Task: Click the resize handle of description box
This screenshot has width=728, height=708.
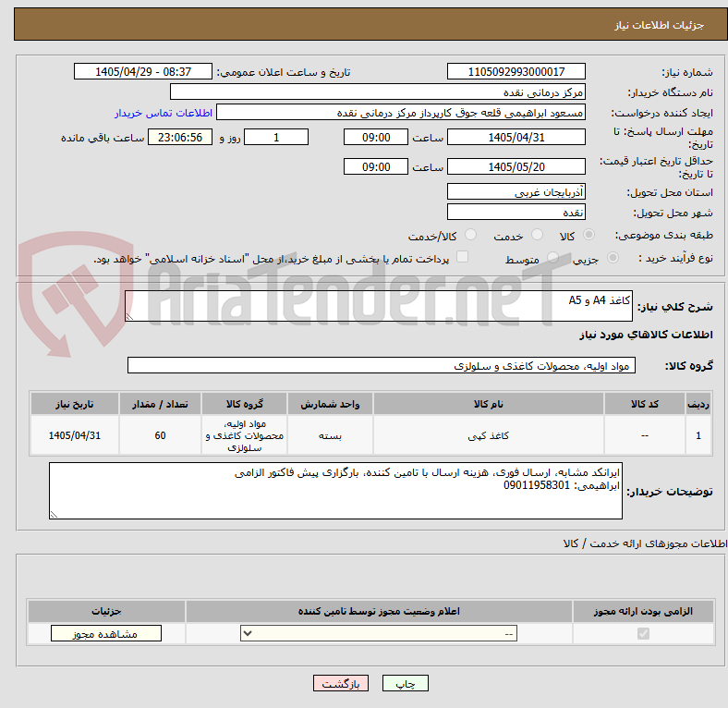Action: click(x=129, y=317)
